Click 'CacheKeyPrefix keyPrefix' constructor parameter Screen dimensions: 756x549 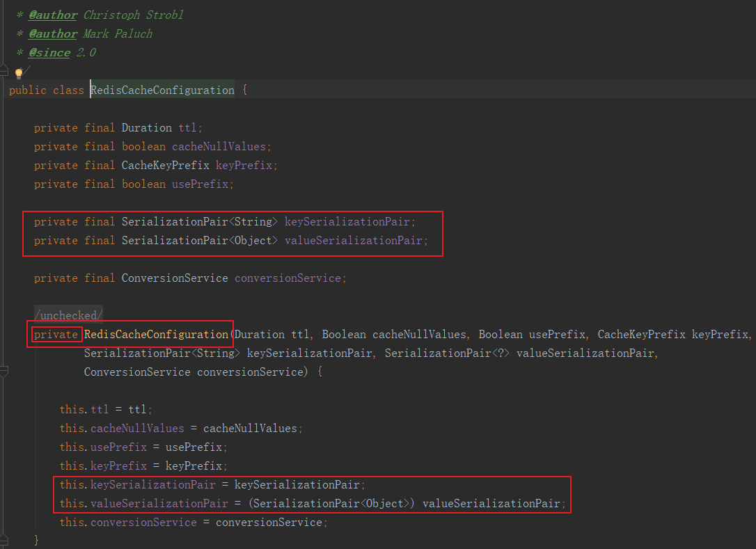click(673, 335)
